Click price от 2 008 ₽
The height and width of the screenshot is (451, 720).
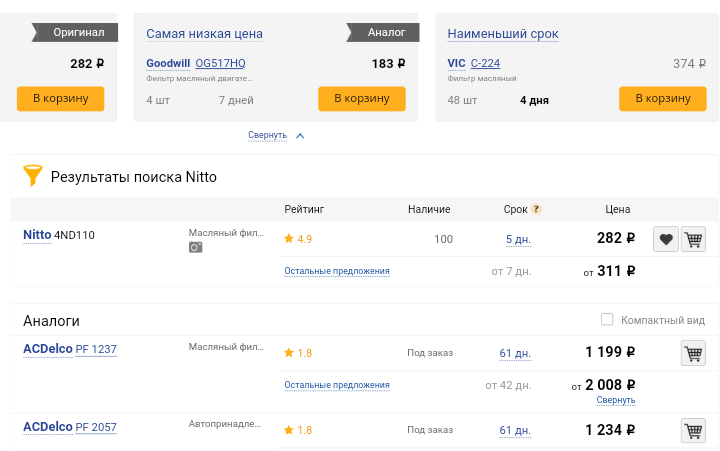point(603,385)
